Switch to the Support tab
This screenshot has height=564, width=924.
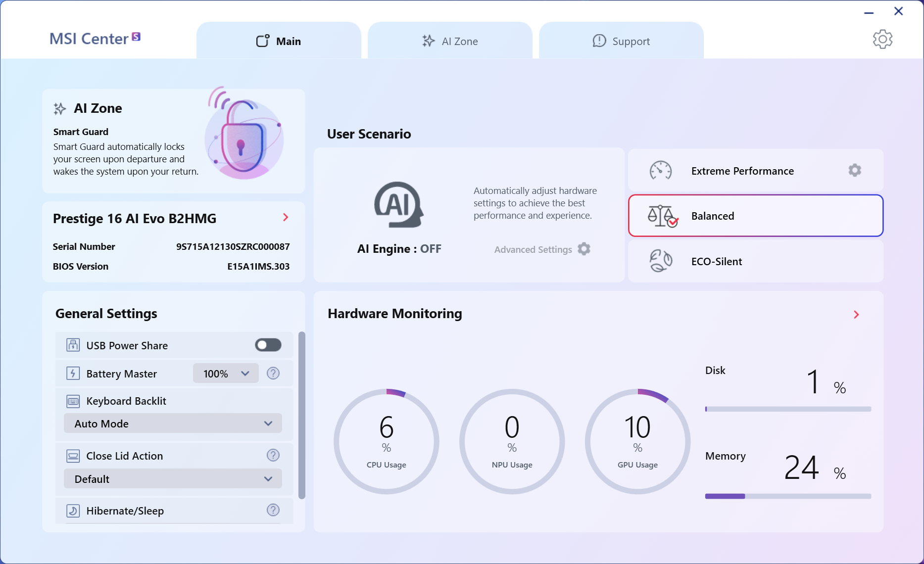621,41
